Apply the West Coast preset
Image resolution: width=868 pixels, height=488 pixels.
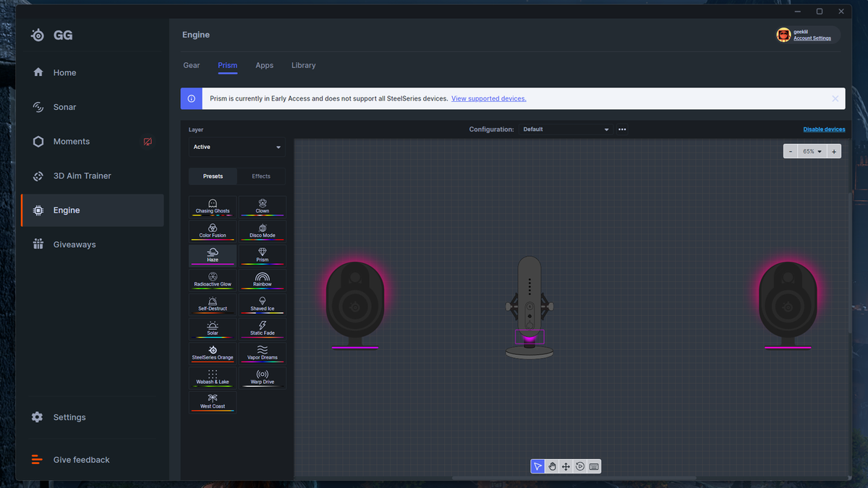pos(213,402)
